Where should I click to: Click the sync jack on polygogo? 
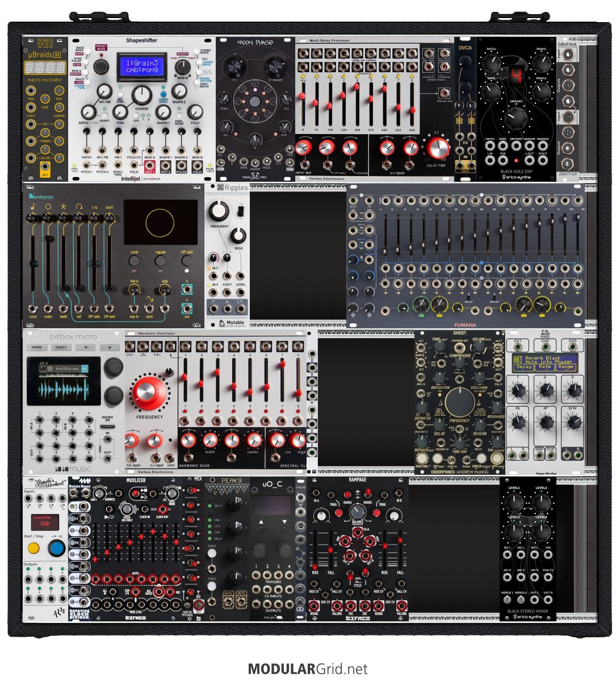(149, 309)
